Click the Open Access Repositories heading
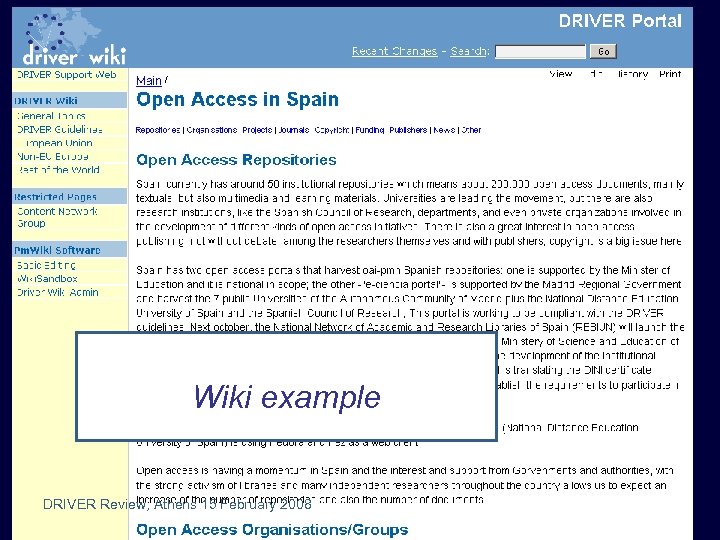 236,160
